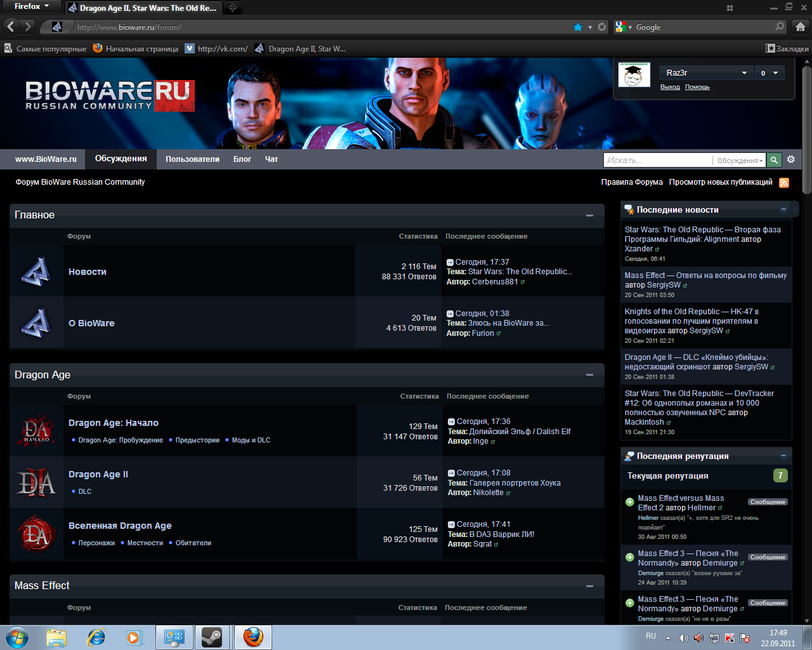Open the Пользователи nav item
The width and height of the screenshot is (812, 650).
coord(192,159)
